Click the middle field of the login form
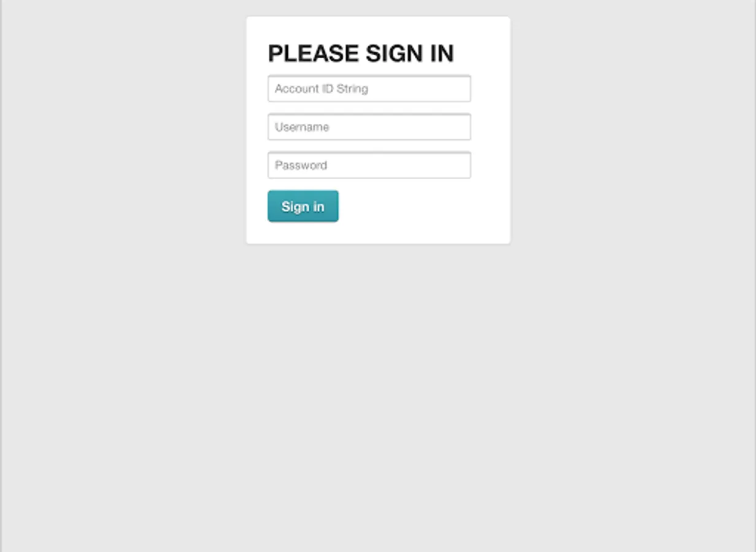Image resolution: width=756 pixels, height=552 pixels. click(369, 127)
